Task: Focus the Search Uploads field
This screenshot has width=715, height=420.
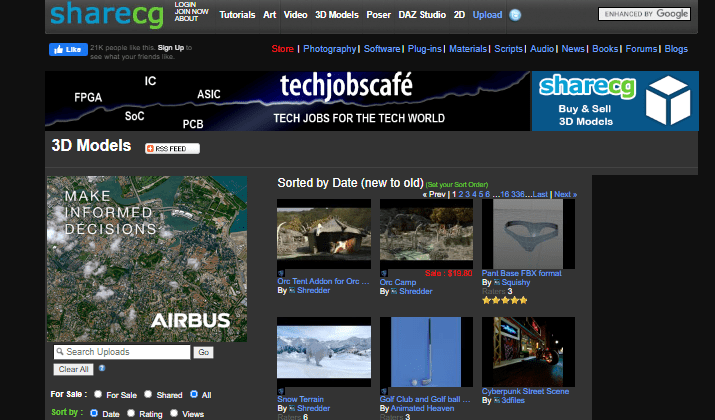Action: pos(122,352)
